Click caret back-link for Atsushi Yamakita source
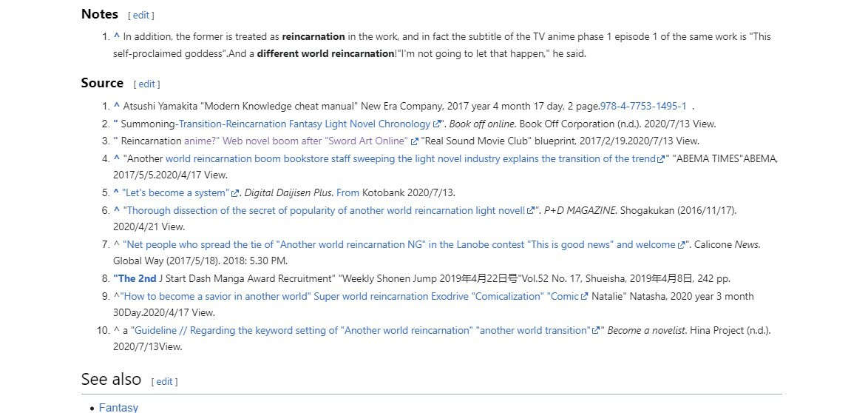The width and height of the screenshot is (868, 413). pos(117,107)
